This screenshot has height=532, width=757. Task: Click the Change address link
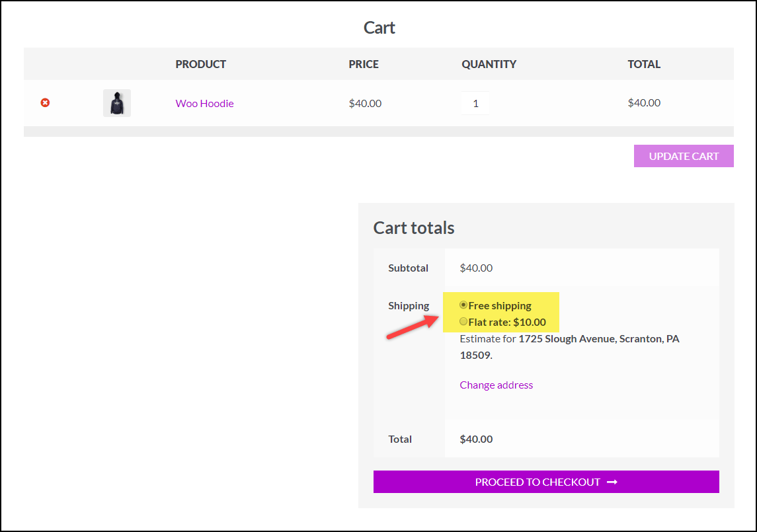click(497, 385)
